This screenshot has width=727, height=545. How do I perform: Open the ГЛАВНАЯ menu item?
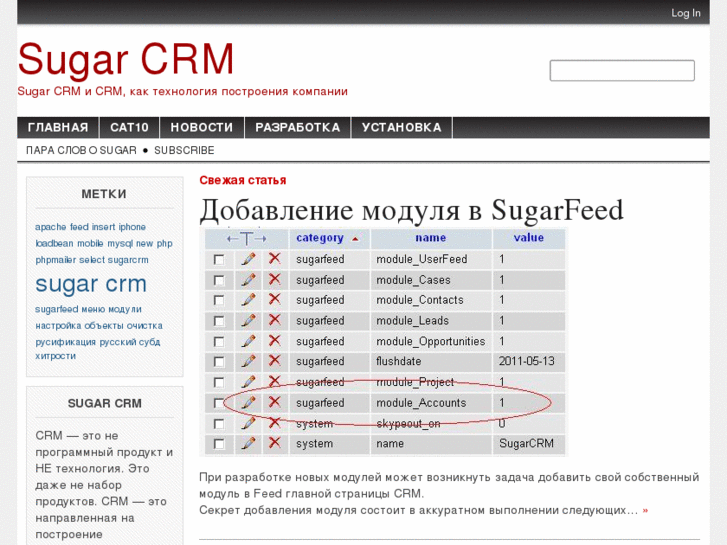(58, 128)
